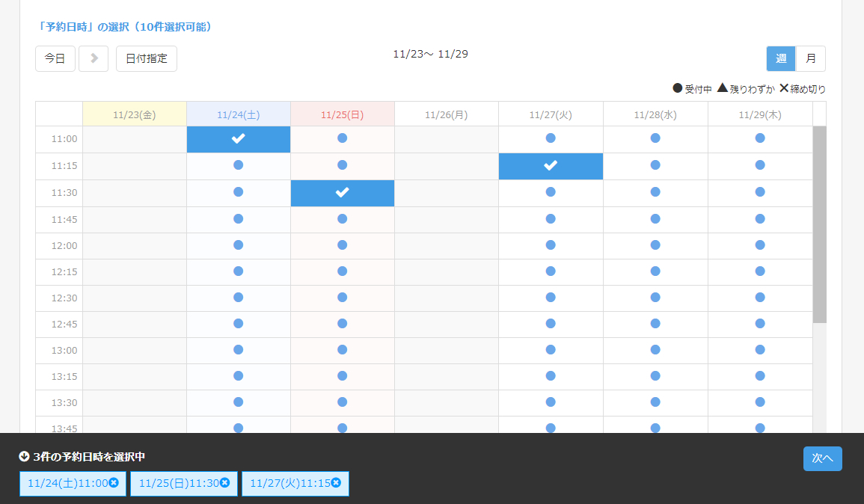Select available slot 11/24(土) at 12:30
The image size is (864, 504).
239,297
